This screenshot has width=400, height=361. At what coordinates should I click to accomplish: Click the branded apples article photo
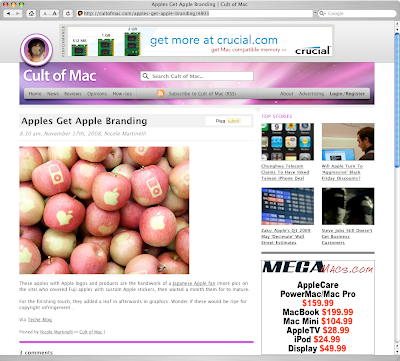[x=104, y=210]
